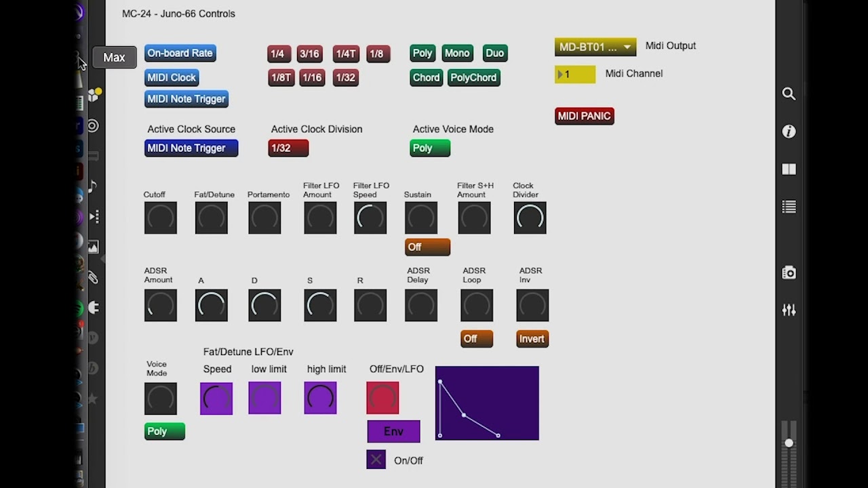Click the play sequence icon in left toolbar
The image size is (868, 488).
[94, 216]
